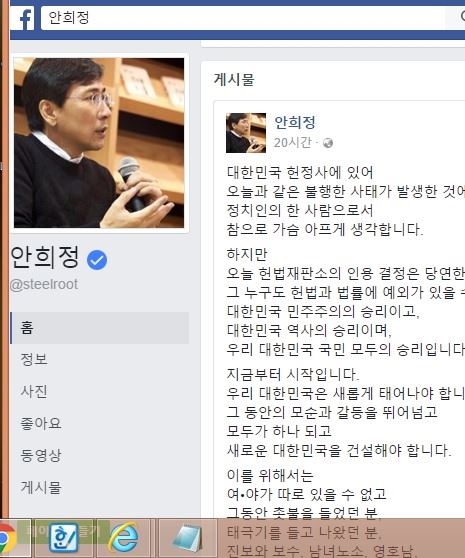Open the Hangul word processor taskbar icon
The height and width of the screenshot is (558, 465).
64,537
